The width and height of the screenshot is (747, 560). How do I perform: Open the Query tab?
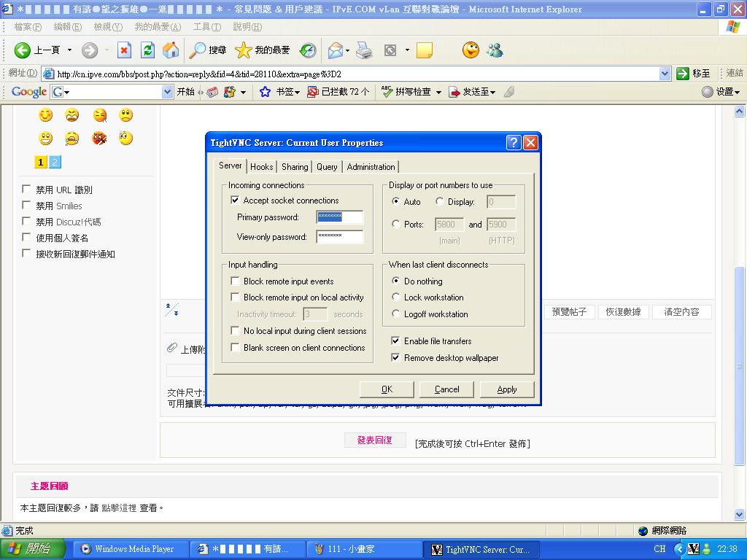coord(327,167)
